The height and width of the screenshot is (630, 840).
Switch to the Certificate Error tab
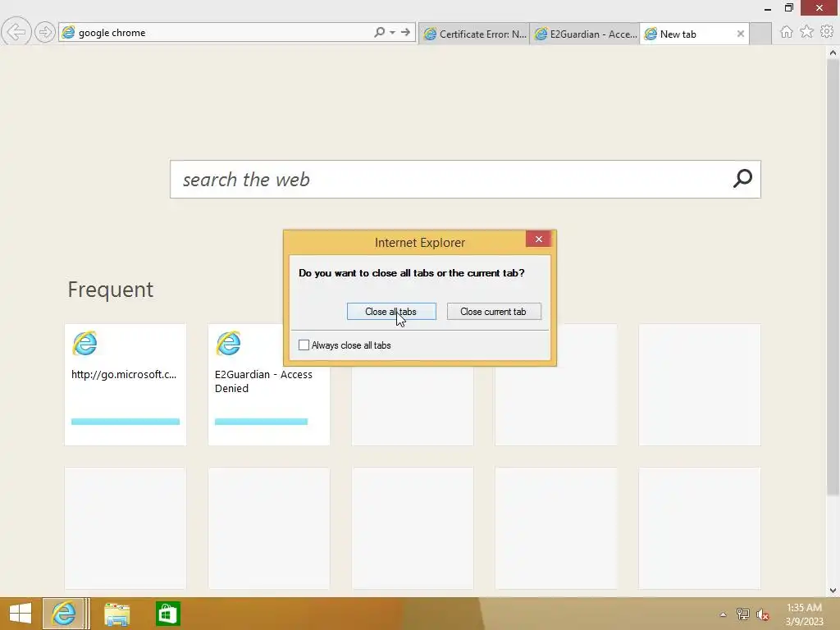click(474, 34)
